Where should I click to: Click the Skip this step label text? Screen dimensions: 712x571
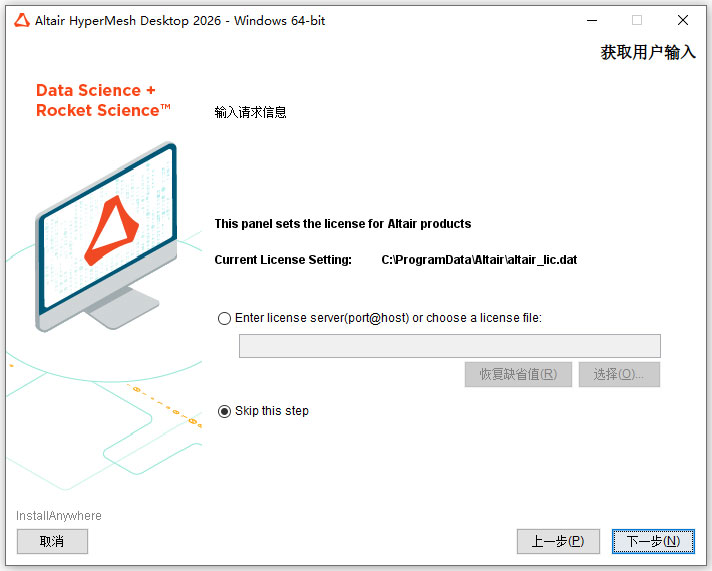coord(272,411)
